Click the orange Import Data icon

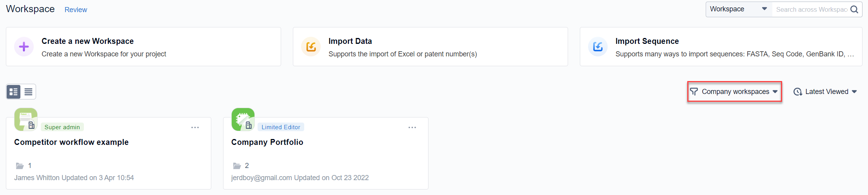coord(311,47)
